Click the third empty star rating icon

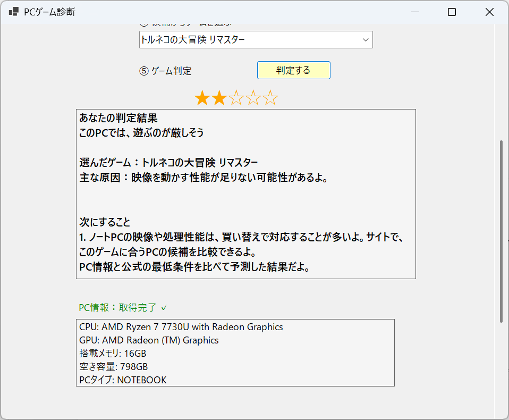236,98
